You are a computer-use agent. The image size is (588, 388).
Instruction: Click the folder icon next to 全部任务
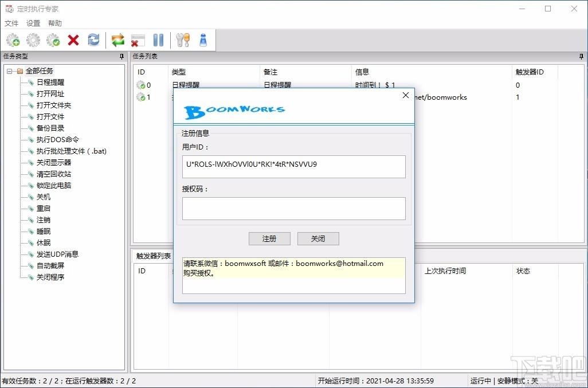point(20,71)
